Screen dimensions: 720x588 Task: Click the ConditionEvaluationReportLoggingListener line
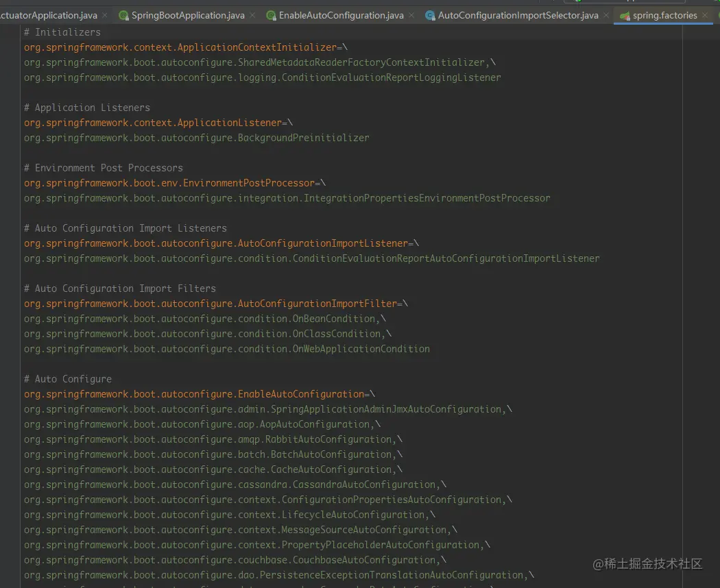tap(262, 77)
